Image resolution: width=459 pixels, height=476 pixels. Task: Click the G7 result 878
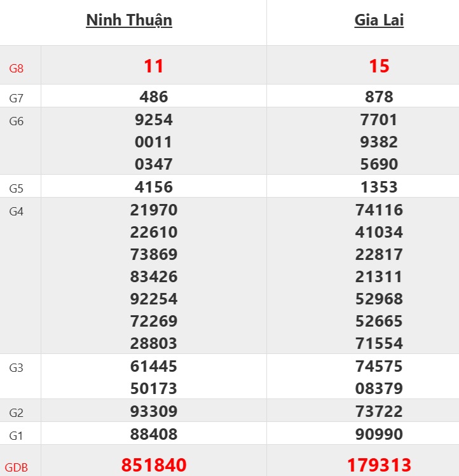pyautogui.click(x=379, y=97)
